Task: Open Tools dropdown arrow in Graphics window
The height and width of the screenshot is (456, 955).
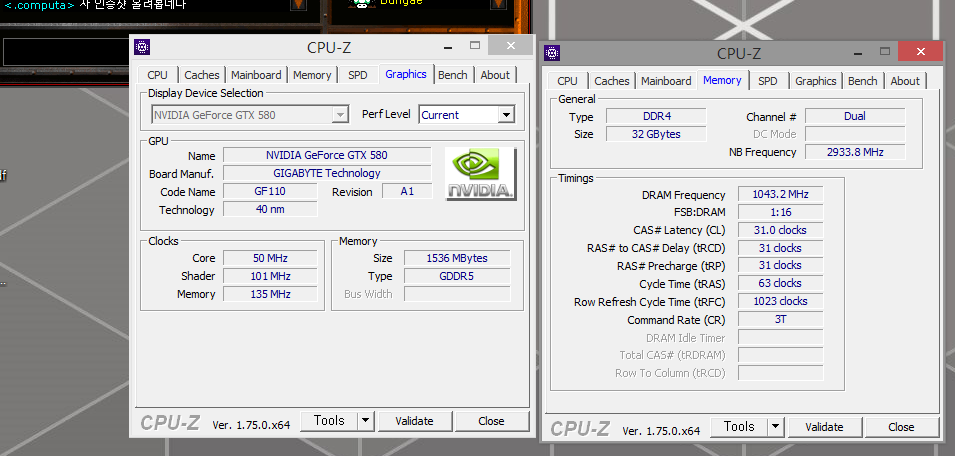Action: [365, 421]
